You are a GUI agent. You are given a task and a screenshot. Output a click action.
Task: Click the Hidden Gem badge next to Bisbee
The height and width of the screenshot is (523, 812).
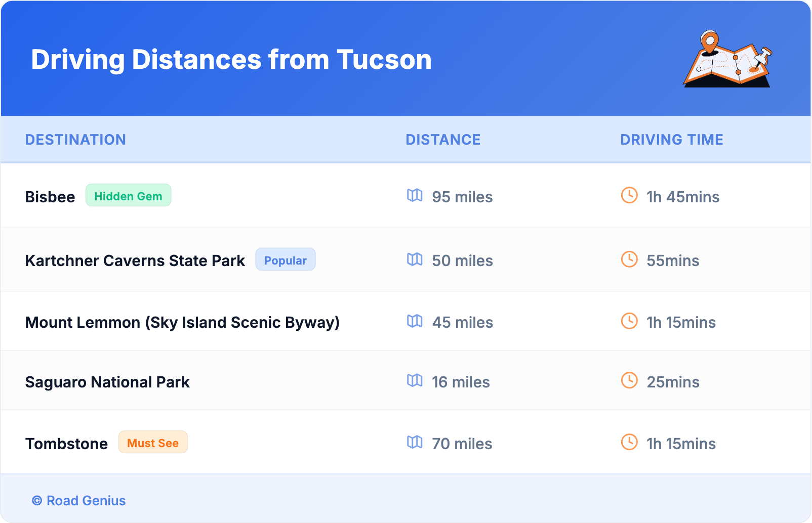click(128, 196)
